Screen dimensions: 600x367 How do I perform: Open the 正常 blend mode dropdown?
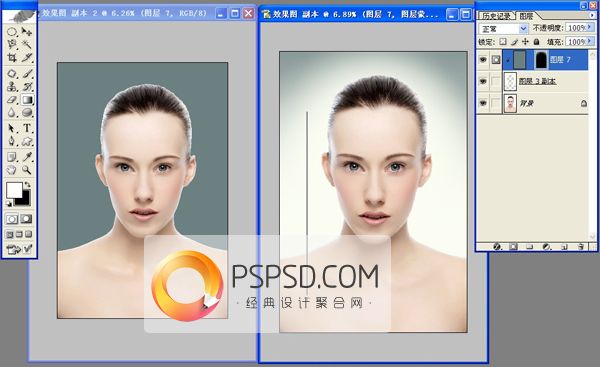pos(503,29)
